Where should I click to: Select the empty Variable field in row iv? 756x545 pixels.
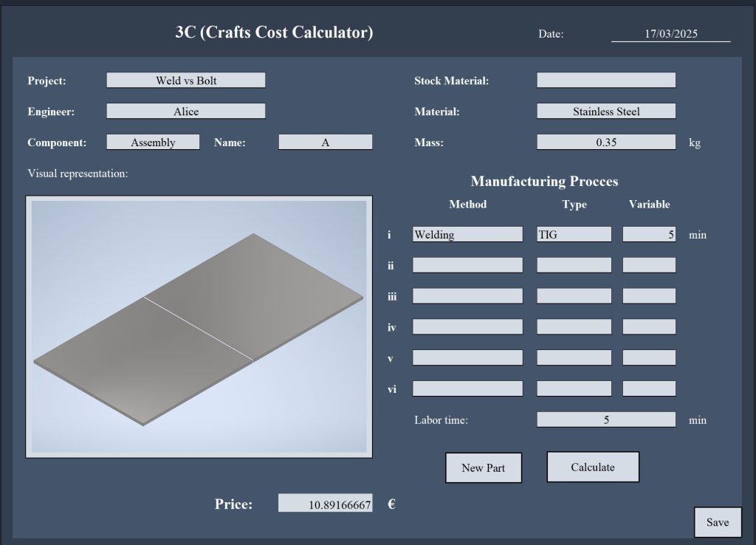648,326
